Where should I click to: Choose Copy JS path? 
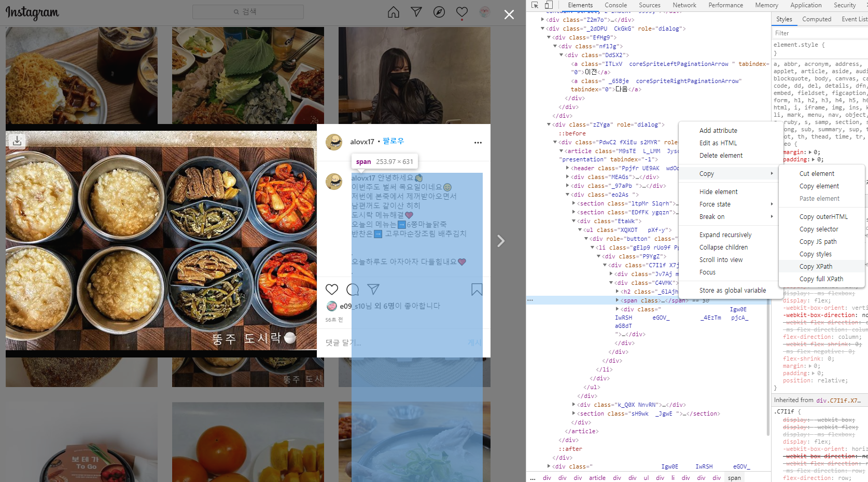(x=822, y=242)
